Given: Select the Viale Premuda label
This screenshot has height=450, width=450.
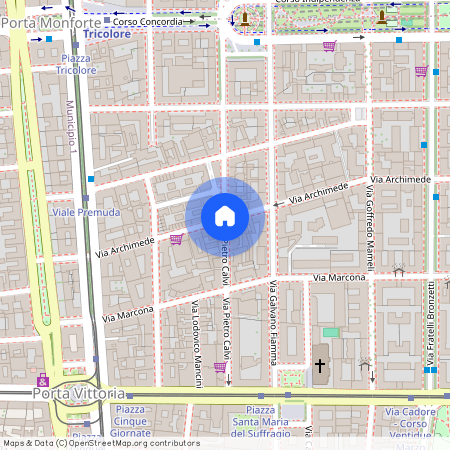Looking at the screenshot, I should [x=86, y=212].
